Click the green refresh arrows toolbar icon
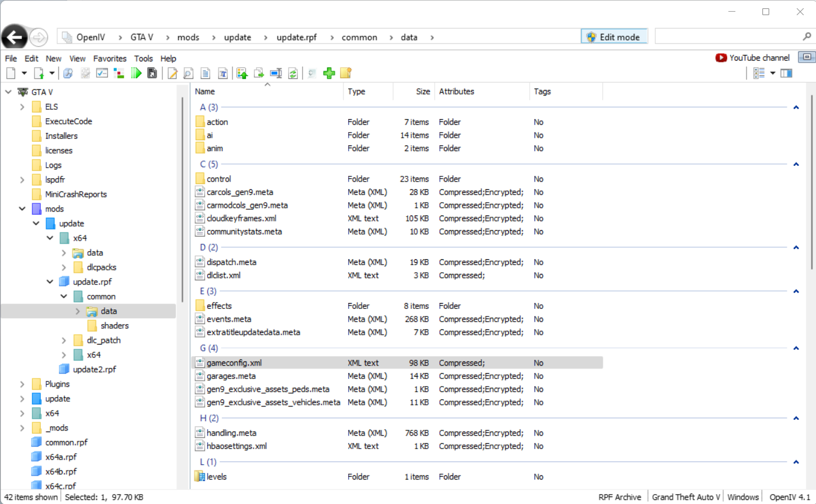816x504 pixels. [293, 73]
